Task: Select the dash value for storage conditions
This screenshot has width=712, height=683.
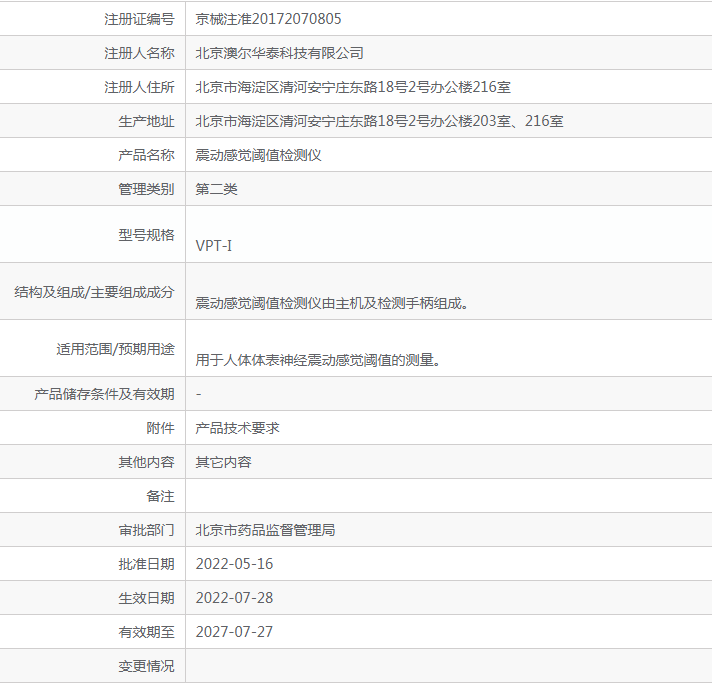Action: pyautogui.click(x=198, y=394)
